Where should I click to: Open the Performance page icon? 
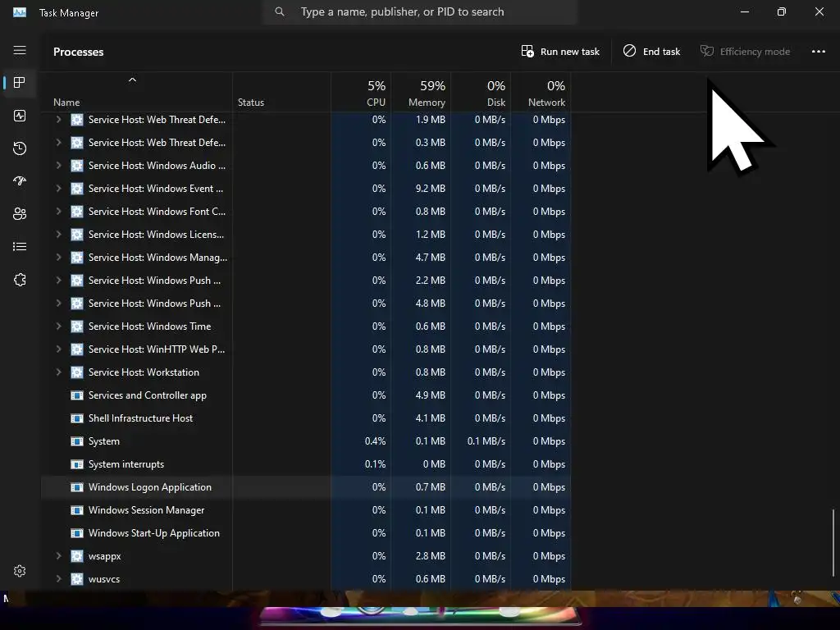(20, 116)
